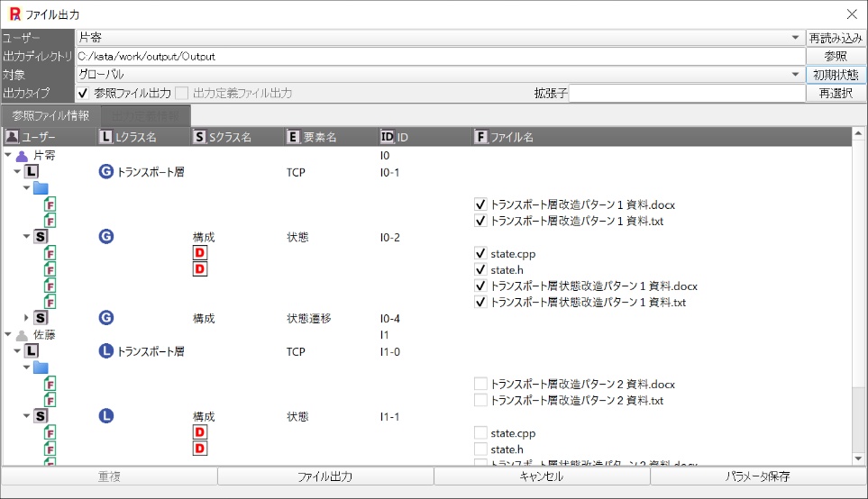This screenshot has height=499, width=868.
Task: Click the F icon for トランスポート層状態改造パターン１資料.txt
Action: [50, 302]
